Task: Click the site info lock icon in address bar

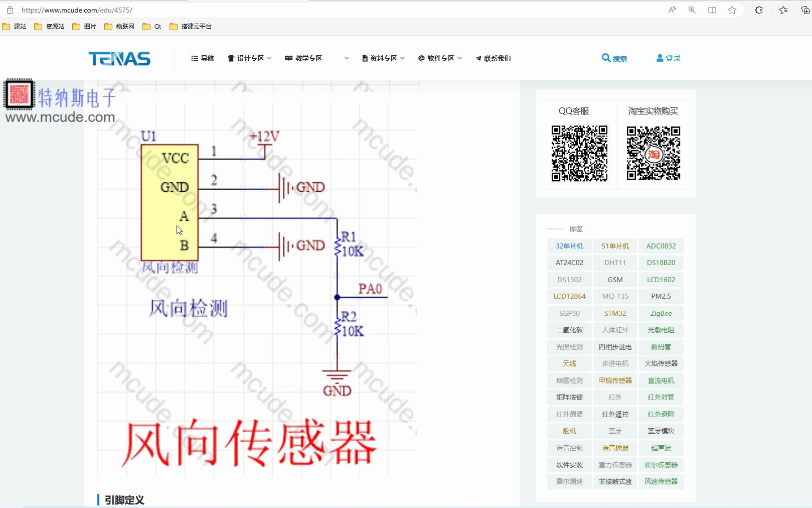Action: click(10, 10)
